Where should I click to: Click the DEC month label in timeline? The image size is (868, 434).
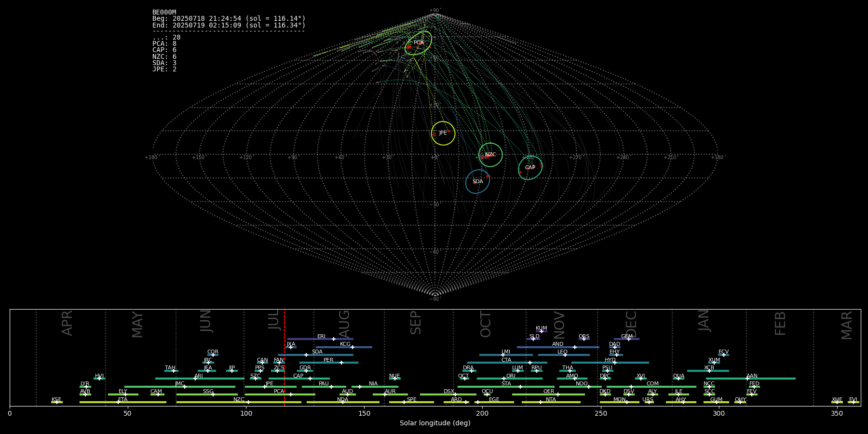[631, 325]
